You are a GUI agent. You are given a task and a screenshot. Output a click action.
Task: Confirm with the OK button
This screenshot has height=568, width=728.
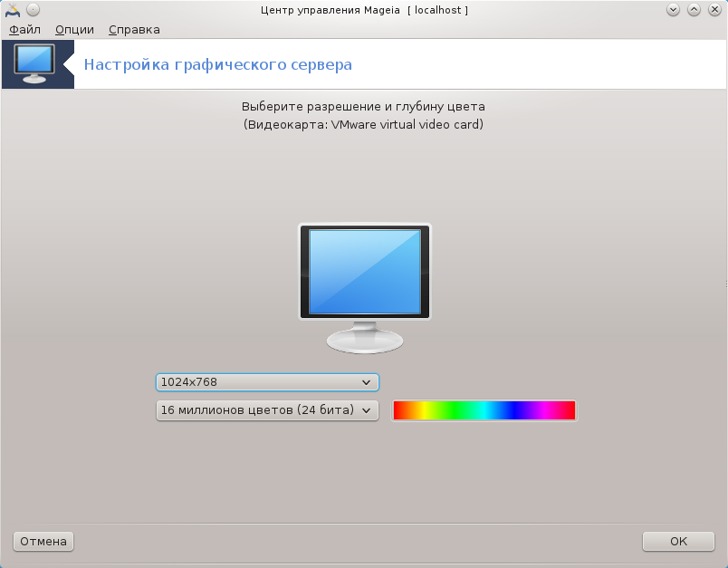point(678,541)
